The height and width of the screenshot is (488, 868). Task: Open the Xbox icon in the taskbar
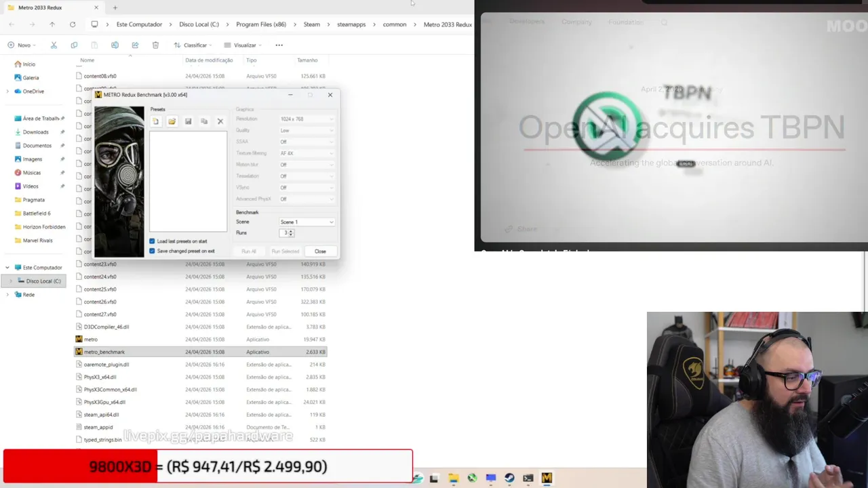click(472, 478)
